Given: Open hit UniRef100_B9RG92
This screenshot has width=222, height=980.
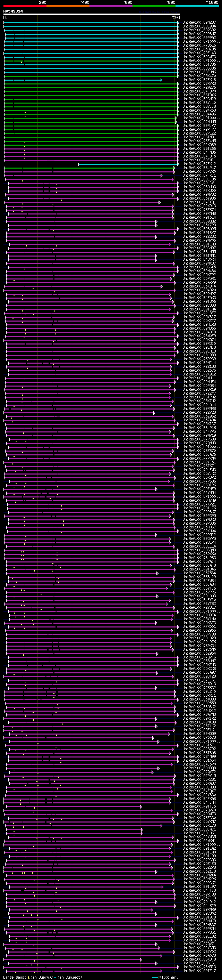Looking at the screenshot, I should [x=199, y=30].
